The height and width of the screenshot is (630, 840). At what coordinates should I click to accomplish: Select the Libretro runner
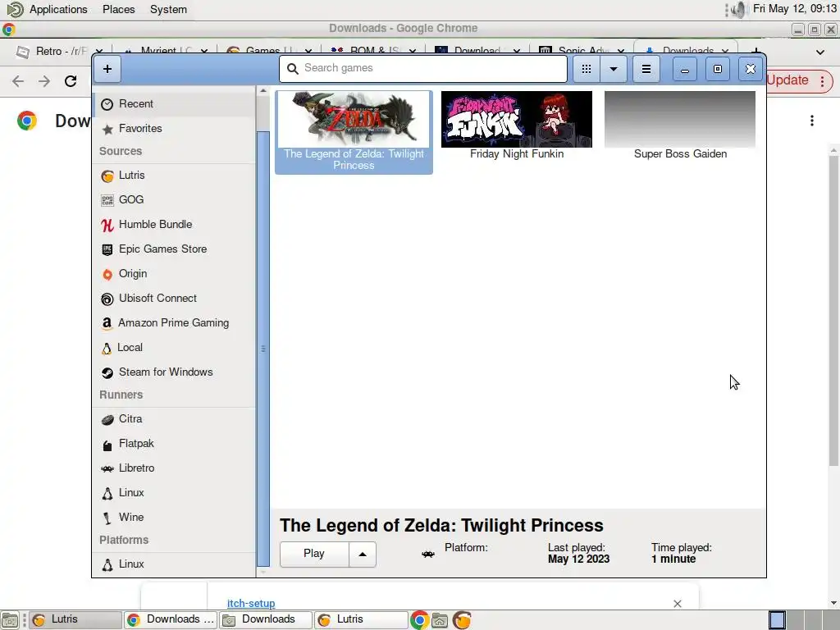pyautogui.click(x=174, y=468)
